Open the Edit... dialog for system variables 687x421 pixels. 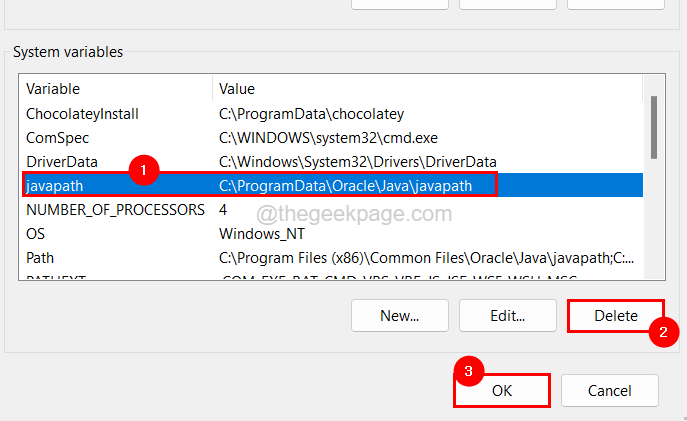coord(507,316)
